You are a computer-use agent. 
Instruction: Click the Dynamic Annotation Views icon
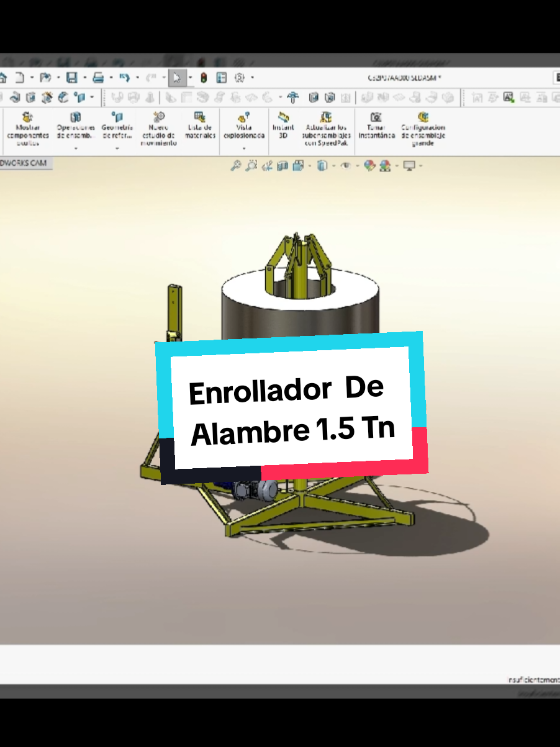coord(299,166)
